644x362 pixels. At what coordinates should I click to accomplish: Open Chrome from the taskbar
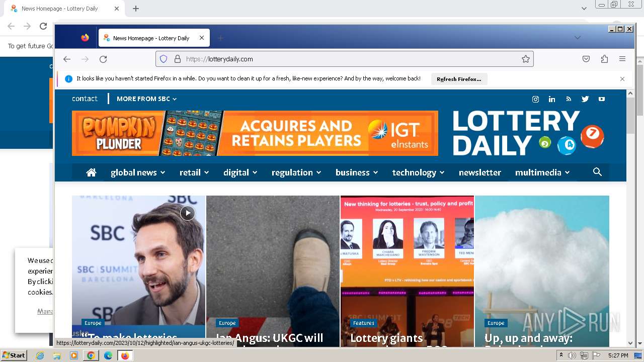(x=91, y=355)
